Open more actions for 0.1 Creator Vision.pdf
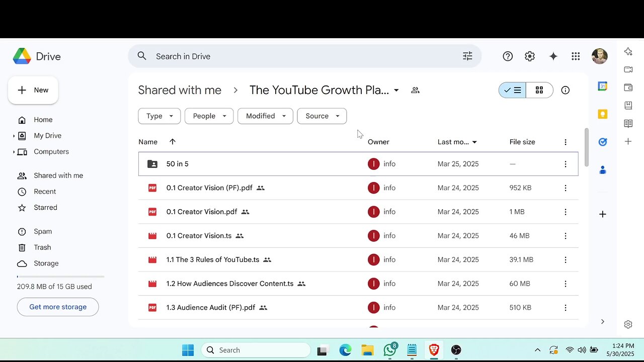This screenshot has width=644, height=362. (x=566, y=212)
